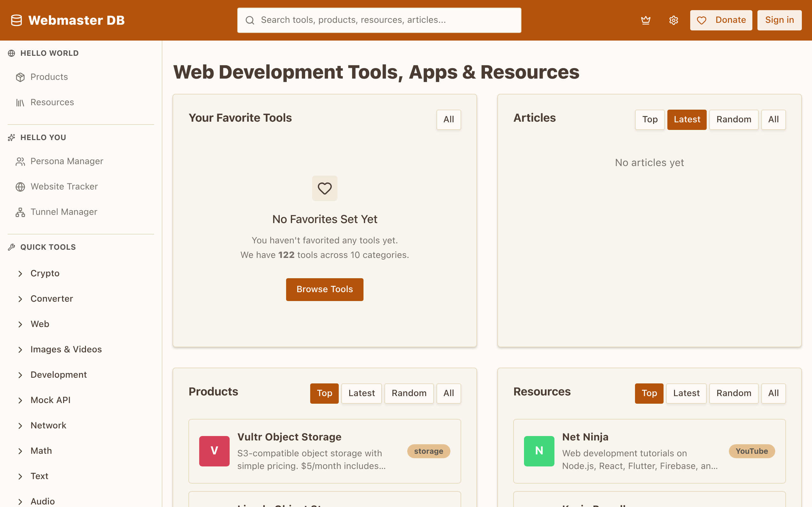Click the Vultr Object Storage thumbnail
Viewport: 812px width, 507px height.
214,451
